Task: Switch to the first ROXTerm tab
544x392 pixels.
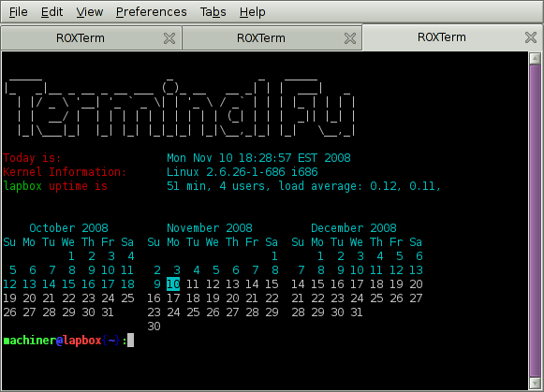Action: point(81,38)
